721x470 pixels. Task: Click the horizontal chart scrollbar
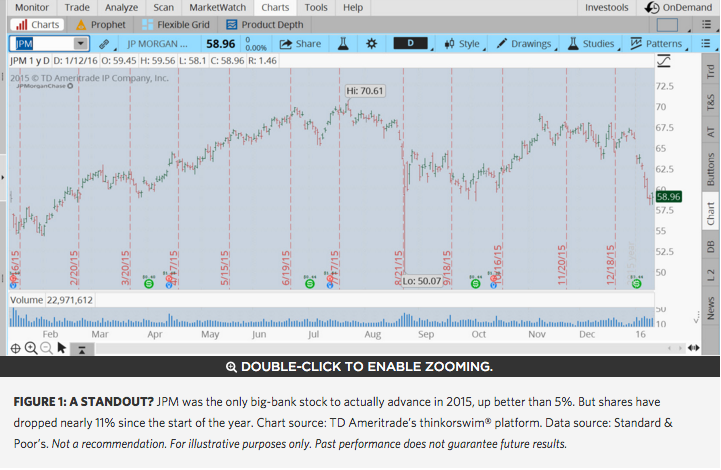click(381, 349)
